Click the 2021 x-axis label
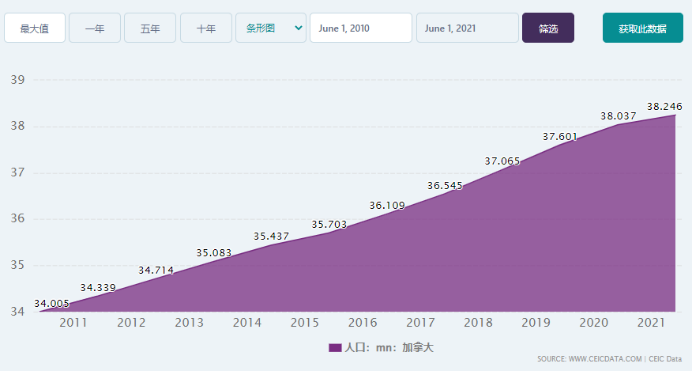Image resolution: width=693 pixels, height=371 pixels. tap(651, 323)
